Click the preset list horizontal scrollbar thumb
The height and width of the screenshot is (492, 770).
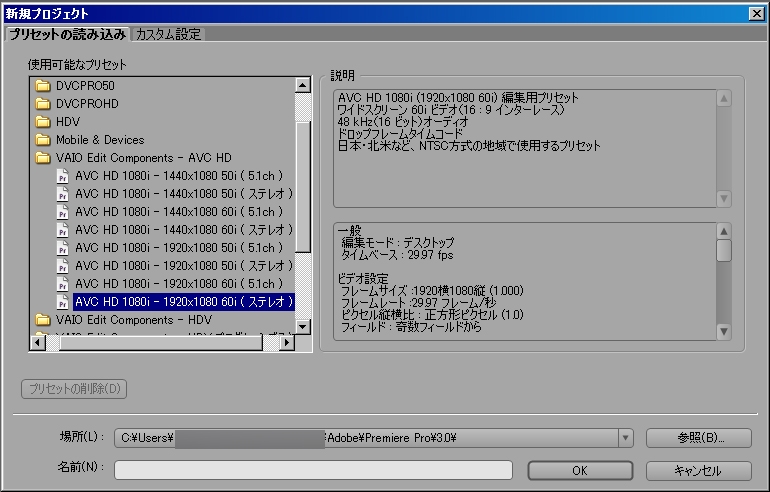(161, 343)
